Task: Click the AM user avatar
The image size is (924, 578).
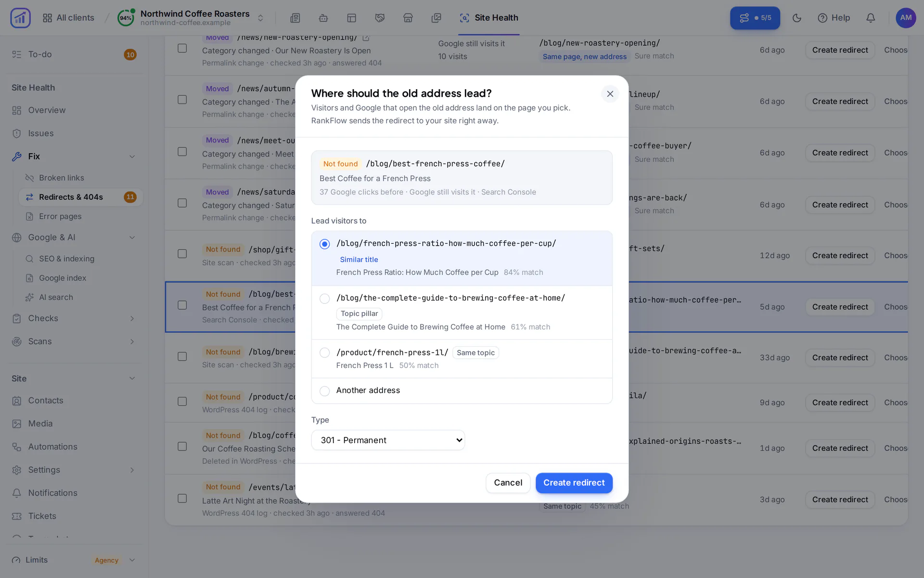Action: [906, 18]
